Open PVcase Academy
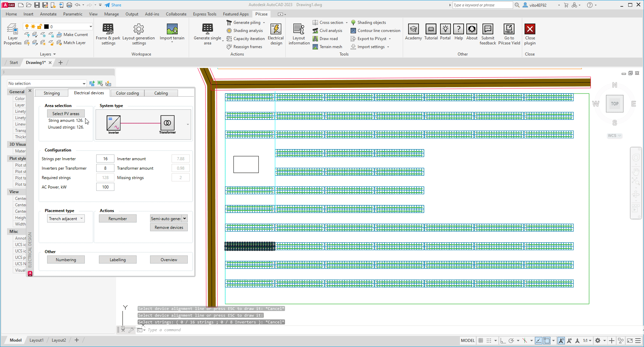The image size is (644, 347). pyautogui.click(x=414, y=32)
